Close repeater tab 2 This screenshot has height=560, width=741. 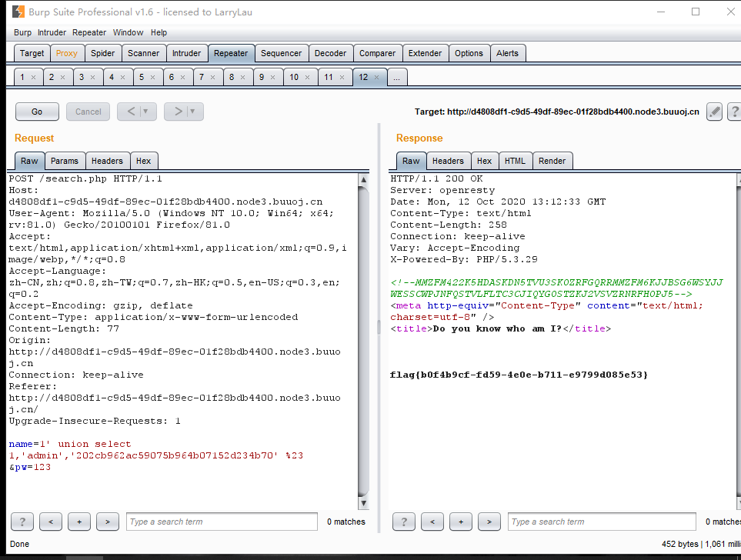pyautogui.click(x=62, y=77)
